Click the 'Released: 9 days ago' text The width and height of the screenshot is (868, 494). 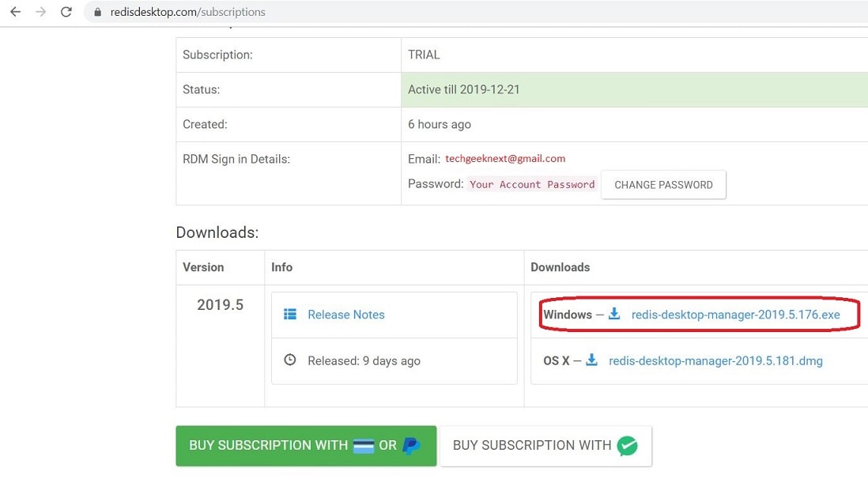[364, 360]
